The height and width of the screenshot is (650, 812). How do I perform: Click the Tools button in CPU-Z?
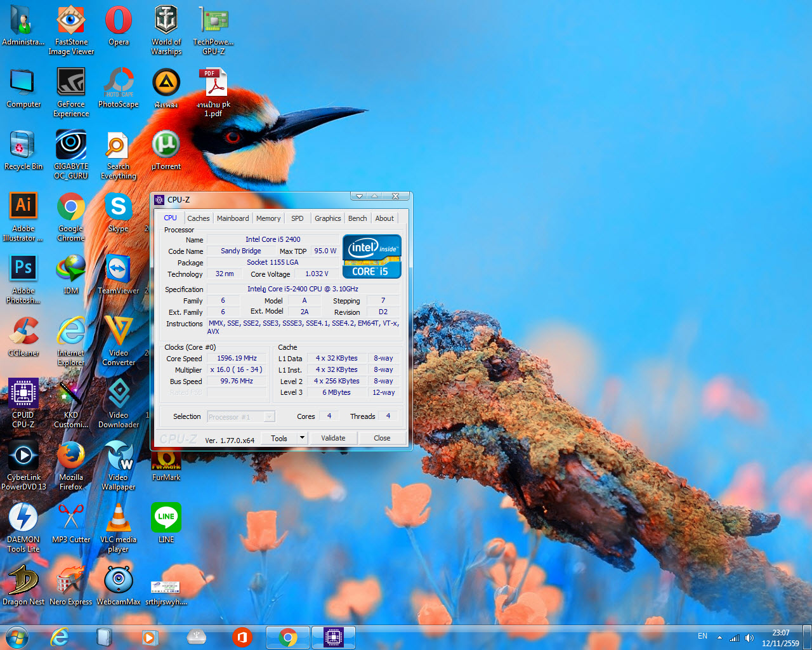pos(279,438)
